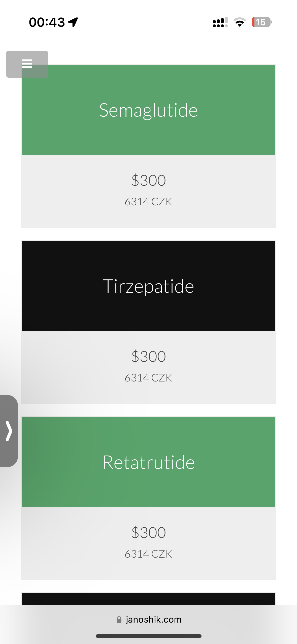
Task: Open the hamburger menu button
Action: [x=27, y=64]
